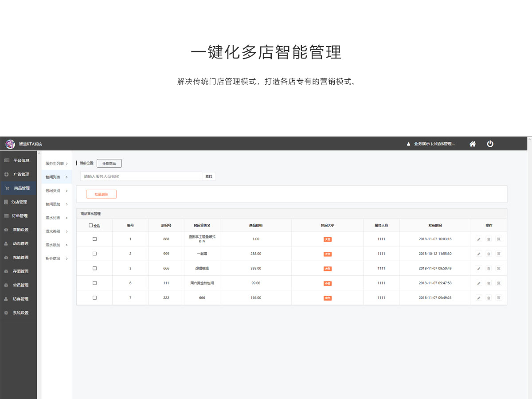Click the gear icon beside 系统设置
The image size is (532, 399).
(6, 313)
